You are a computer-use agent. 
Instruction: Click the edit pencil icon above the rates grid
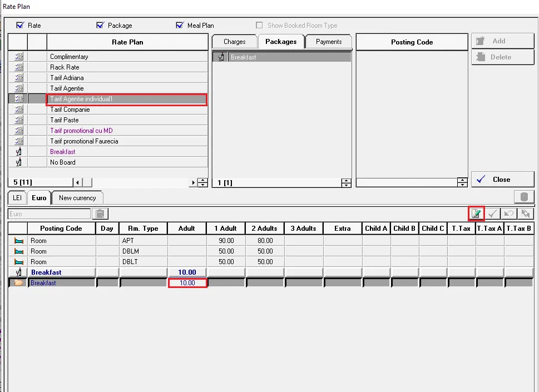(476, 214)
